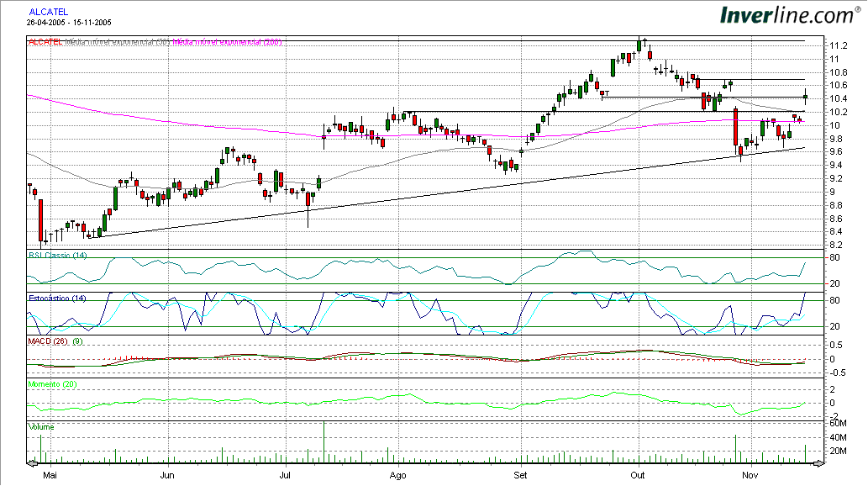Click the Nov month label
The width and height of the screenshot is (868, 486).
pos(749,474)
